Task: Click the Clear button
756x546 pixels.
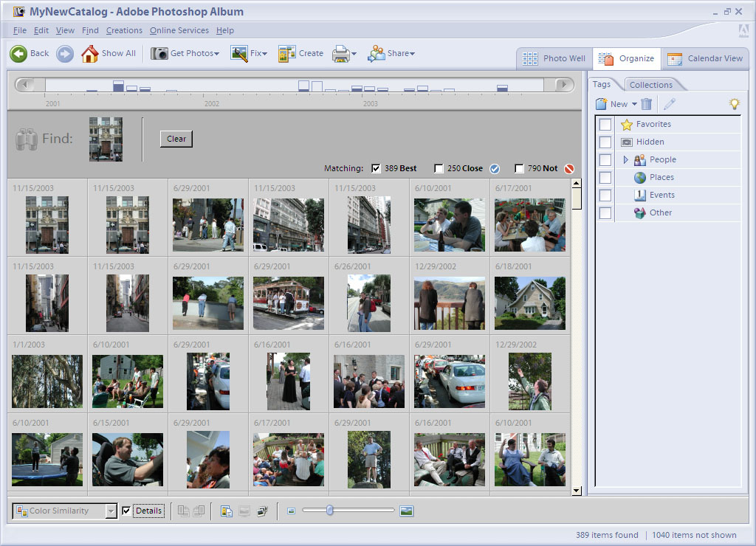Action: (176, 139)
